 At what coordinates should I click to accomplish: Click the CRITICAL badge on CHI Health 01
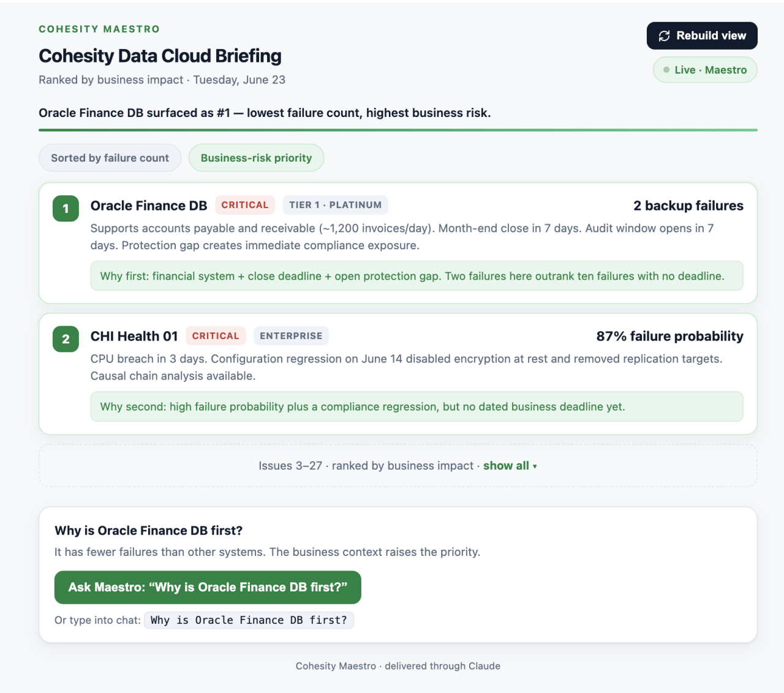coord(216,336)
